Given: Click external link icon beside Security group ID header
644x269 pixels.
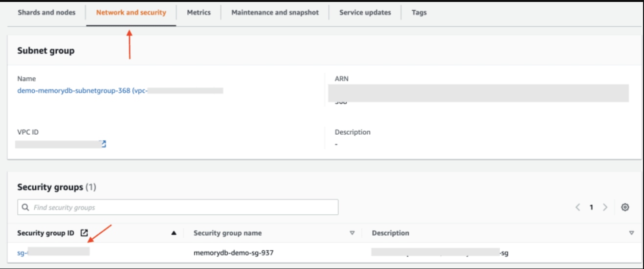Looking at the screenshot, I should click(x=84, y=233).
